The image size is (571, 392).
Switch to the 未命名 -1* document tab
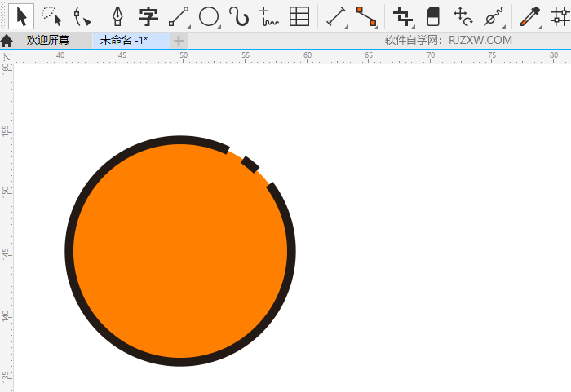pos(123,40)
